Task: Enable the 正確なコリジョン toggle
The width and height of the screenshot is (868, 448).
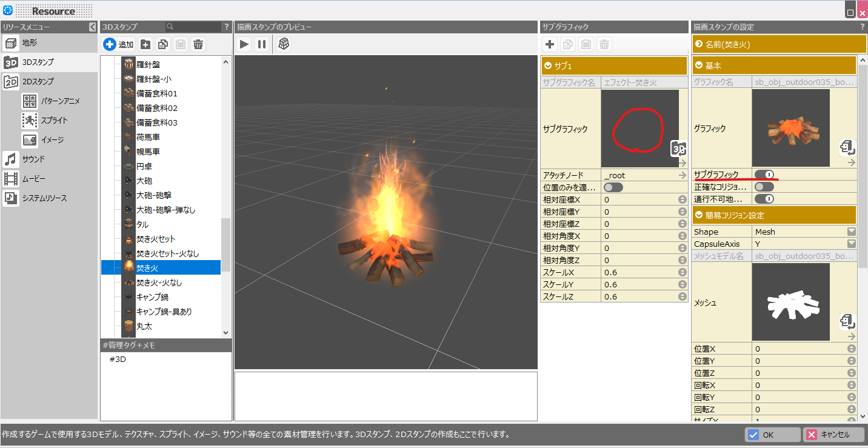Action: tap(764, 187)
